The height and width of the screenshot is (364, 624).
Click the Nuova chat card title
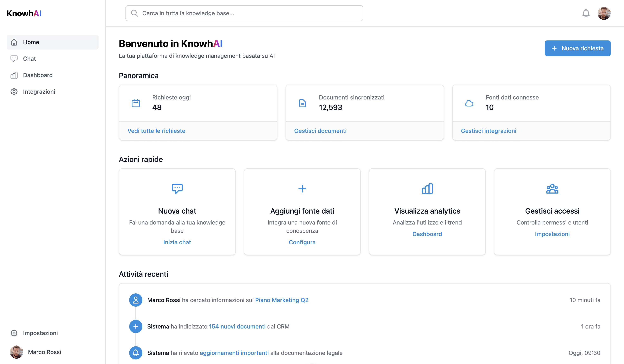click(x=177, y=211)
